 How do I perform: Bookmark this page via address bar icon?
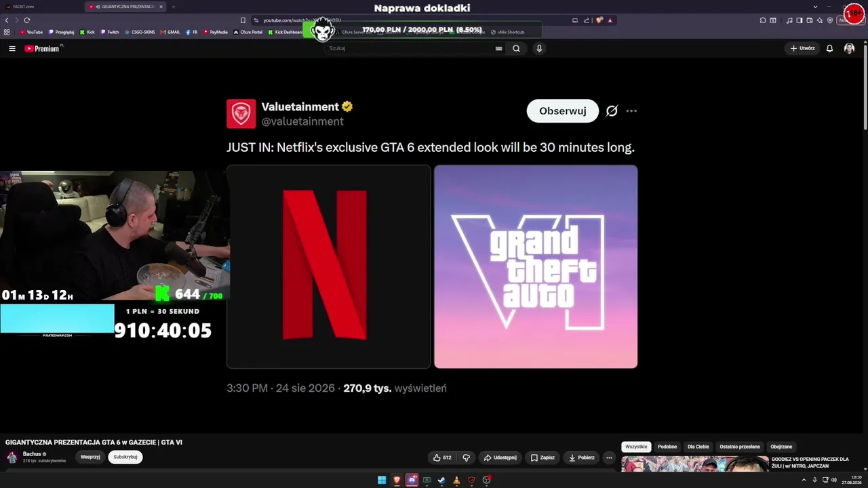(243, 20)
